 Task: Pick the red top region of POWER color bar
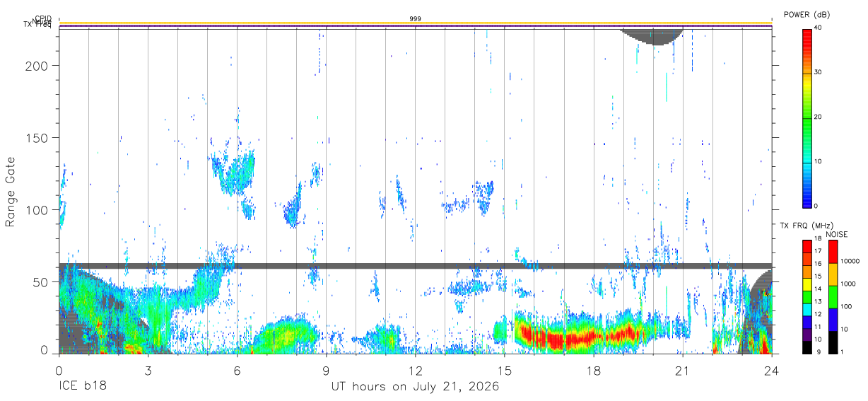coord(807,39)
